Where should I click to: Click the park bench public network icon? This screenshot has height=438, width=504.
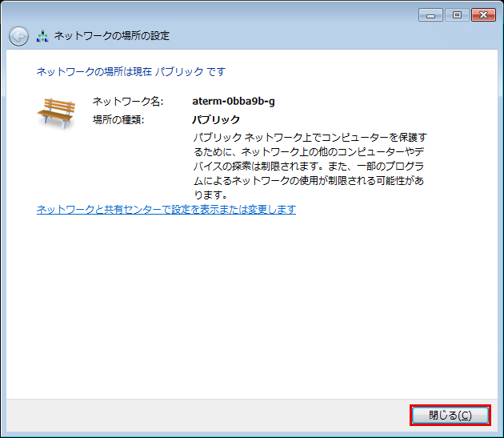tap(56, 114)
